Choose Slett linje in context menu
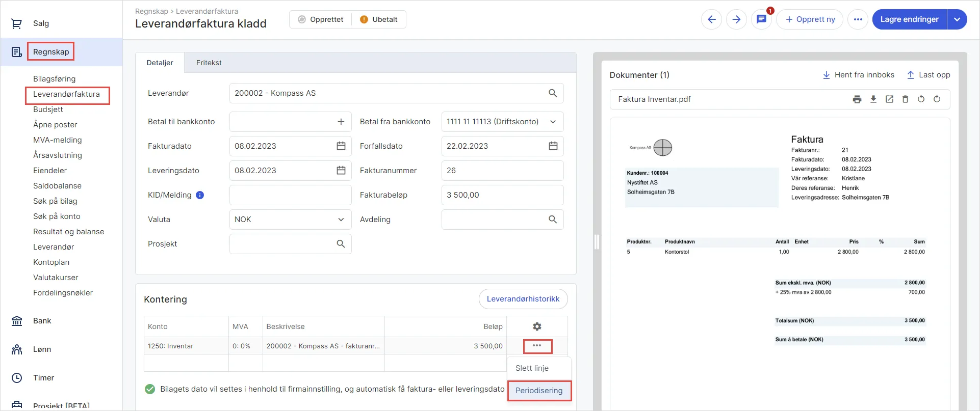The height and width of the screenshot is (411, 980). [x=532, y=368]
